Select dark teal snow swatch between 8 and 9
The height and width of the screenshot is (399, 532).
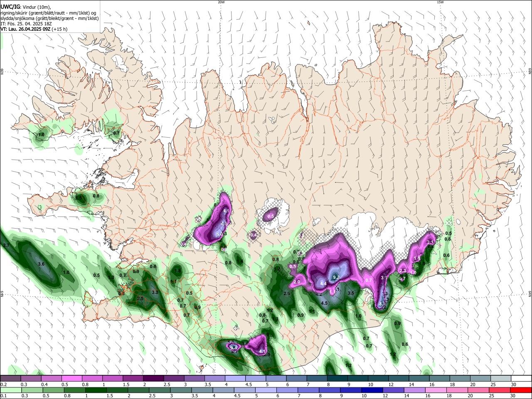point(337,378)
